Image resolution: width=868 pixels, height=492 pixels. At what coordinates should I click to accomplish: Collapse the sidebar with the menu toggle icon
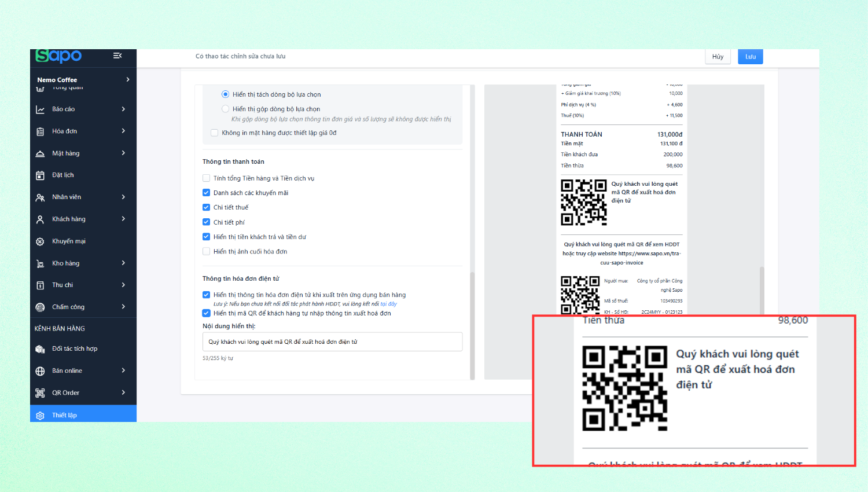click(x=117, y=56)
